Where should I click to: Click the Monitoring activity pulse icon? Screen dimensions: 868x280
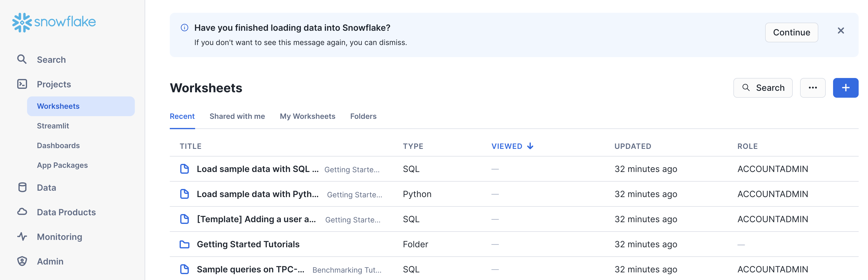tap(22, 236)
